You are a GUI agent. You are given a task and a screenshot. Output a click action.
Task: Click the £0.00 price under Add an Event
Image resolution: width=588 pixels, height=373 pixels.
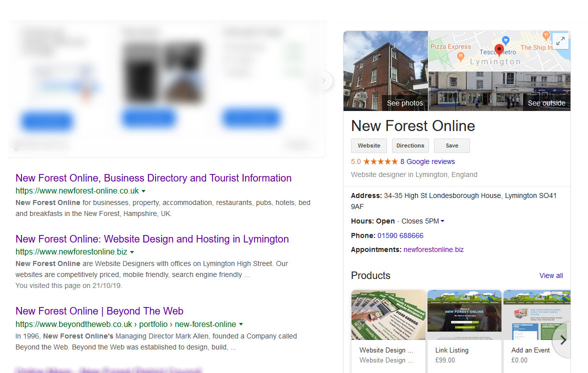(x=519, y=360)
